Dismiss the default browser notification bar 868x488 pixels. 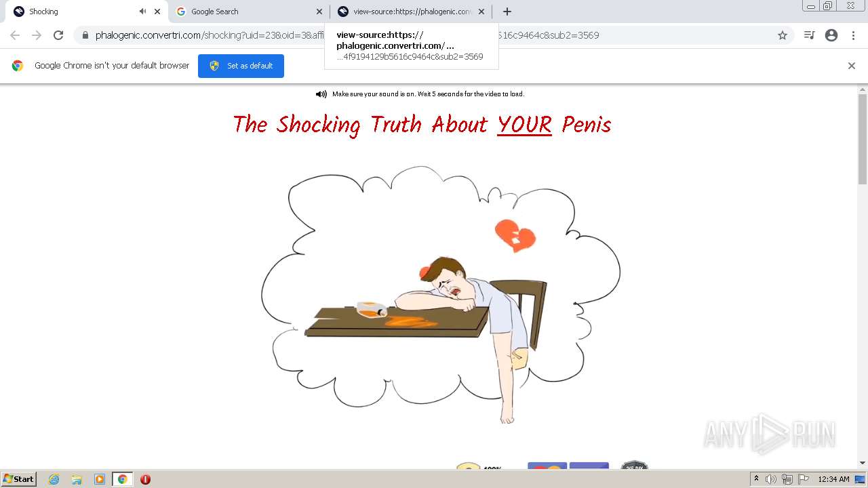click(852, 66)
